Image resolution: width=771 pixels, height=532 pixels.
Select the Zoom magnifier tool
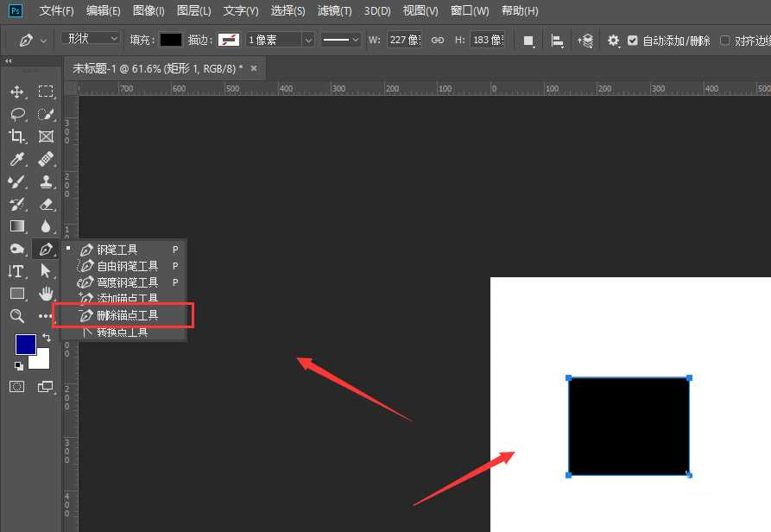[x=16, y=316]
